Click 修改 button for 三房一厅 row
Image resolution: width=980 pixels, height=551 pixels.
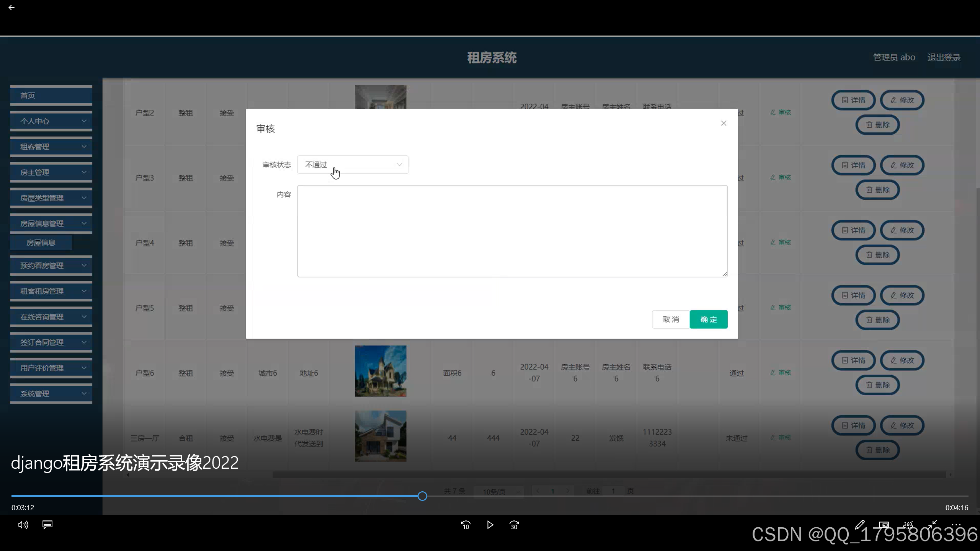click(902, 425)
